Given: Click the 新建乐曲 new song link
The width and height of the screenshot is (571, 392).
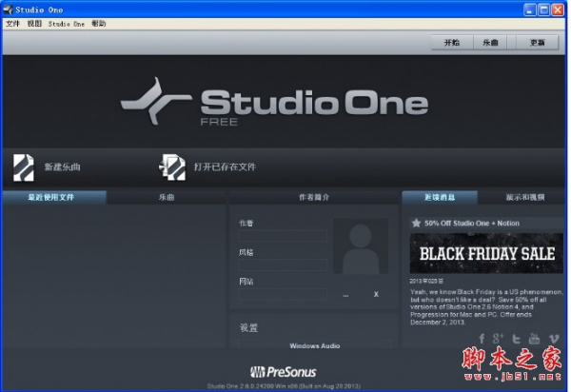Looking at the screenshot, I should pos(62,167).
